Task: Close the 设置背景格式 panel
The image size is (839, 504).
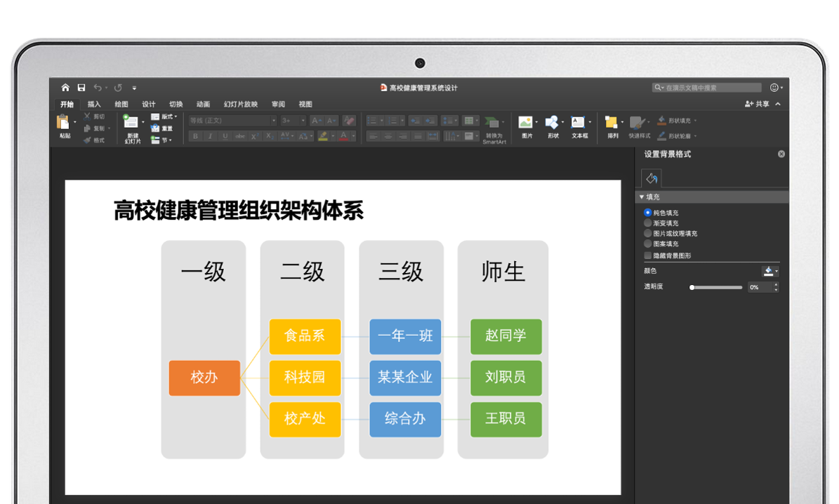Action: click(781, 154)
